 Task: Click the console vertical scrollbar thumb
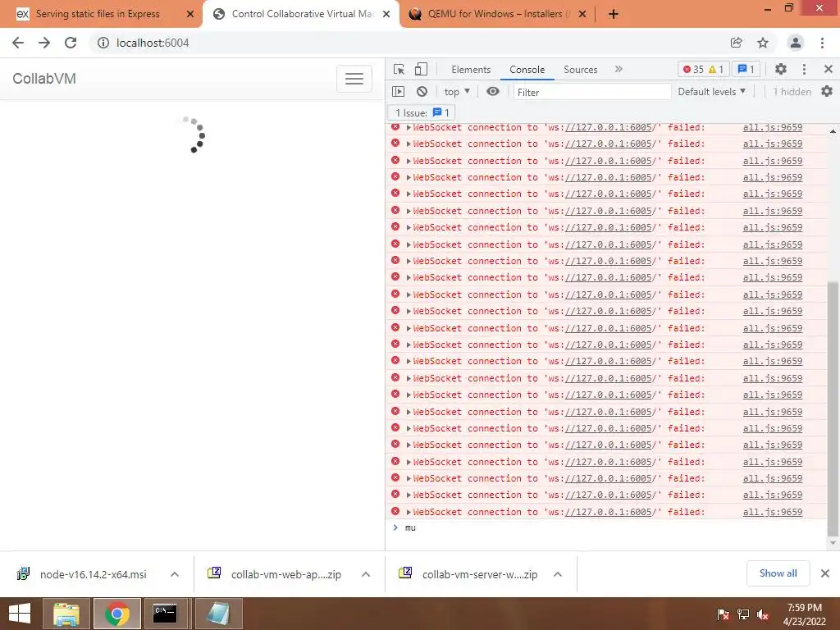[833, 407]
